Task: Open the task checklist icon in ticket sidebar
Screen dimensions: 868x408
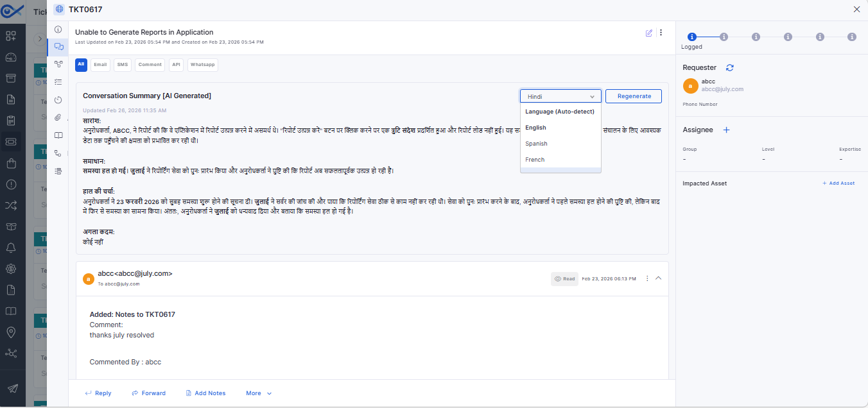Action: [x=58, y=81]
